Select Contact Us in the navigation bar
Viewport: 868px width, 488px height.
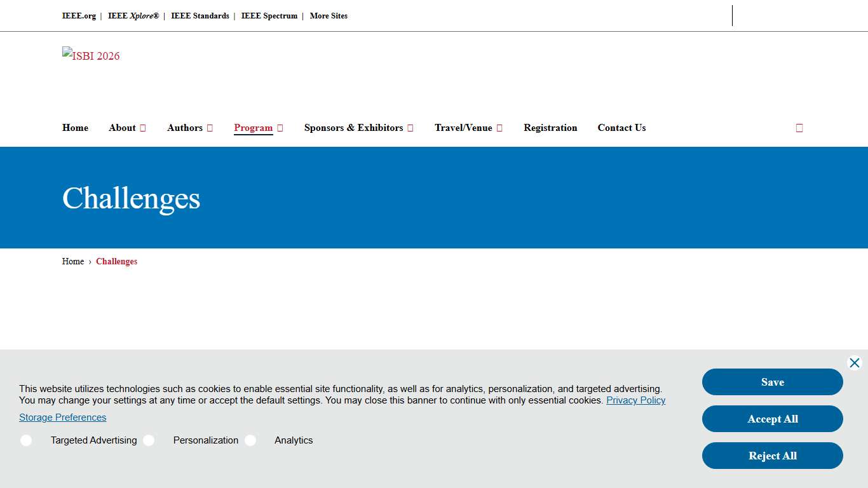[x=621, y=128]
